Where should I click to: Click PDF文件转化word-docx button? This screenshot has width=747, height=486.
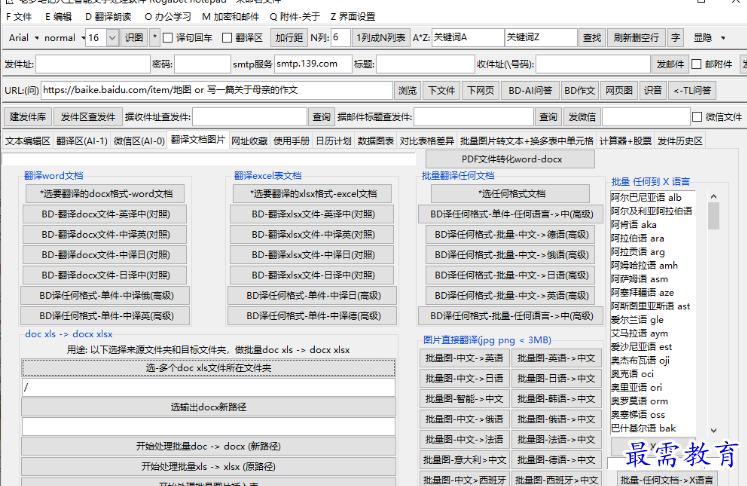point(510,160)
